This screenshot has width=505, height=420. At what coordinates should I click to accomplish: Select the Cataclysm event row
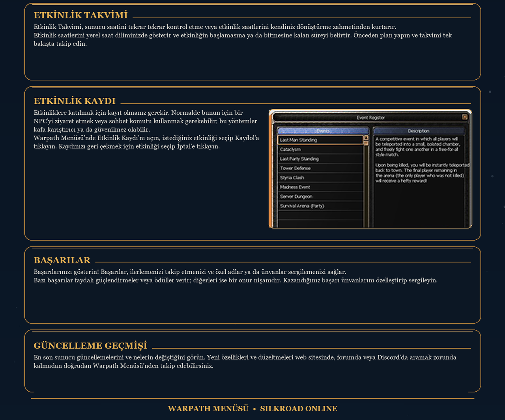pos(320,149)
